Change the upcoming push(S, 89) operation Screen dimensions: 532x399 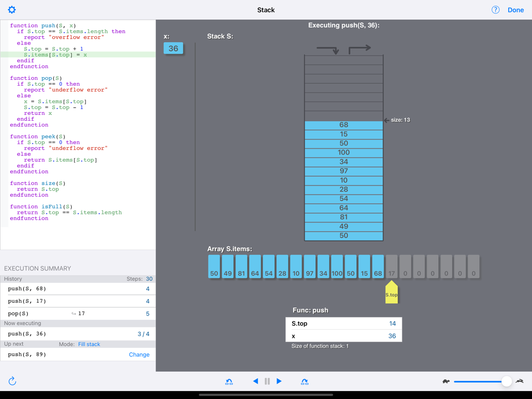139,354
